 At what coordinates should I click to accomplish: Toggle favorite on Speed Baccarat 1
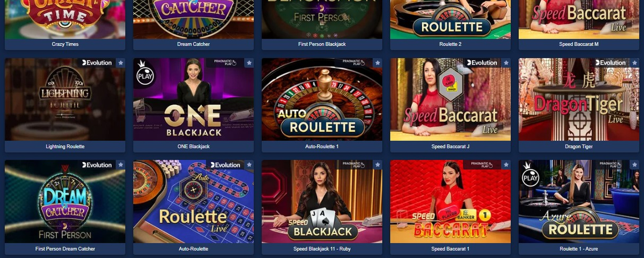506,165
